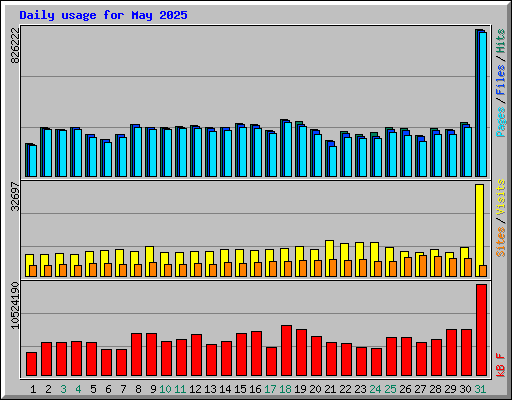Click green day label 24
The image size is (512, 400).
(375, 389)
